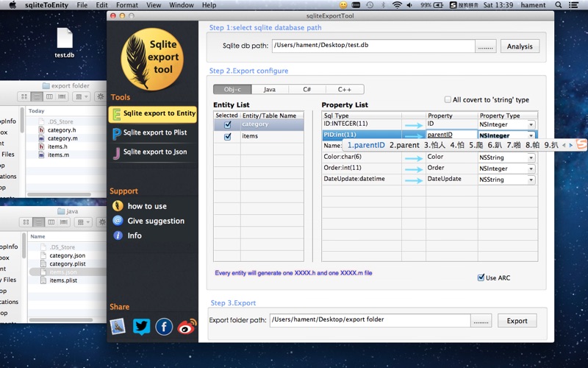The height and width of the screenshot is (368, 588).
Task: Open Order property type dropdown
Action: pos(531,169)
